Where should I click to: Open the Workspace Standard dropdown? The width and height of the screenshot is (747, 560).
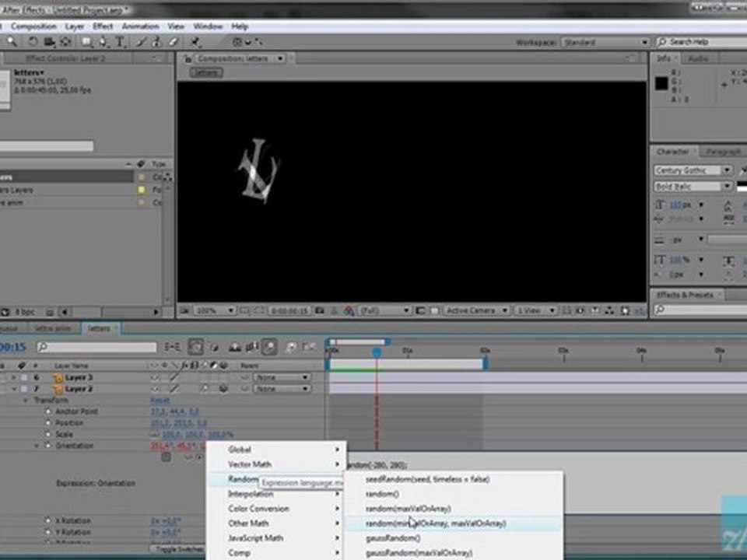605,42
